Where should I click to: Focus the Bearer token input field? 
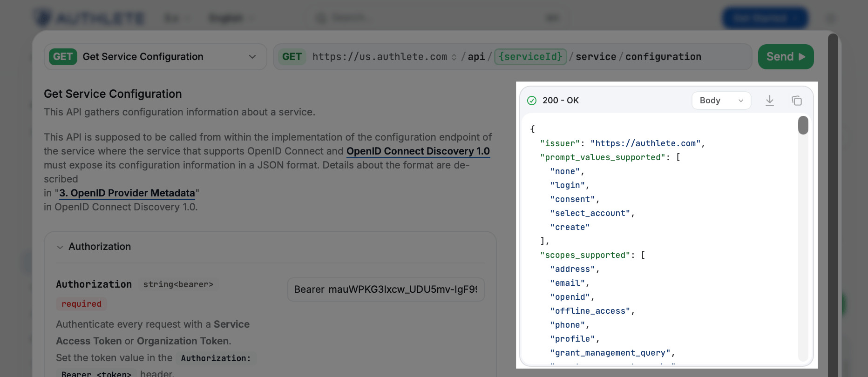386,289
